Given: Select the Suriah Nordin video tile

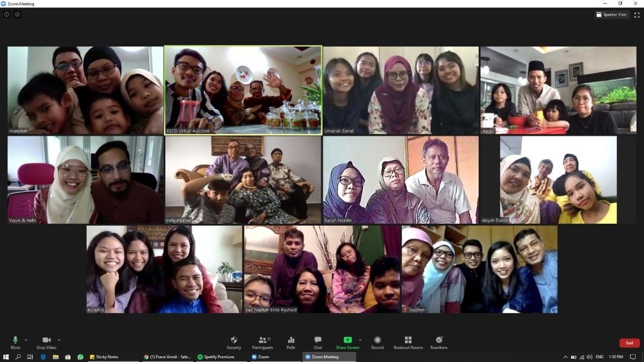Looking at the screenshot, I should tap(401, 180).
